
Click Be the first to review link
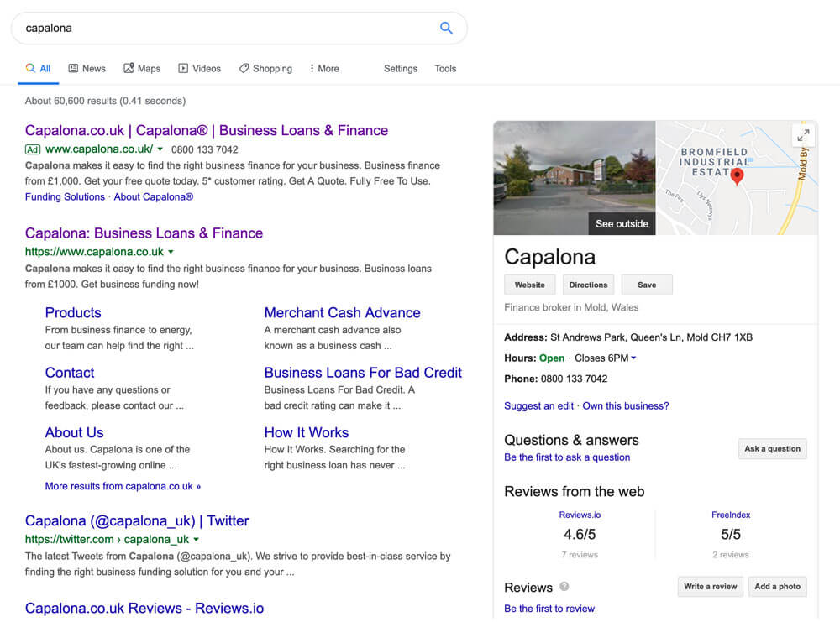pos(549,609)
